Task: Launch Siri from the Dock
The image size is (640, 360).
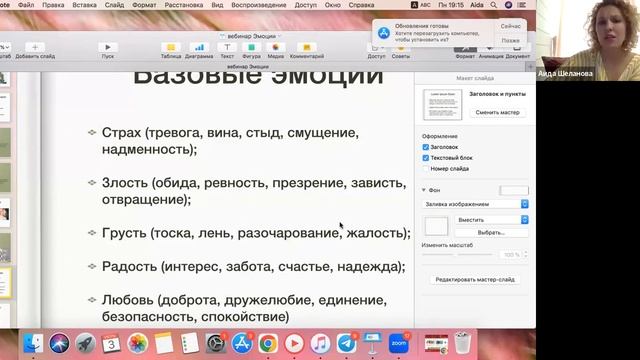Action: pyautogui.click(x=59, y=343)
